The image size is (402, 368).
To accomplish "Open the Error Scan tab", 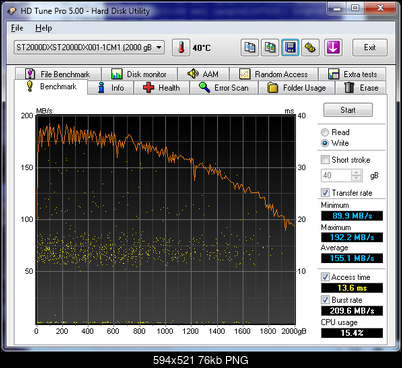I will coord(224,88).
